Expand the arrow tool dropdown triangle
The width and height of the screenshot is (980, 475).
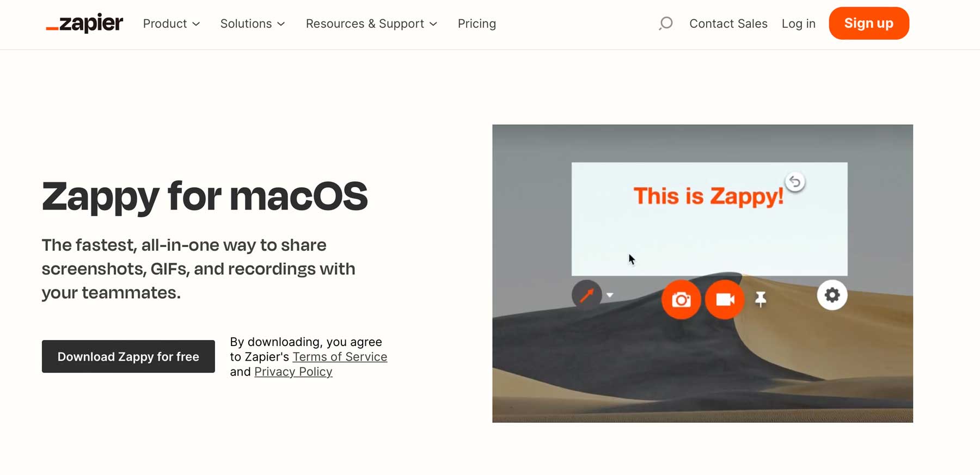point(610,295)
